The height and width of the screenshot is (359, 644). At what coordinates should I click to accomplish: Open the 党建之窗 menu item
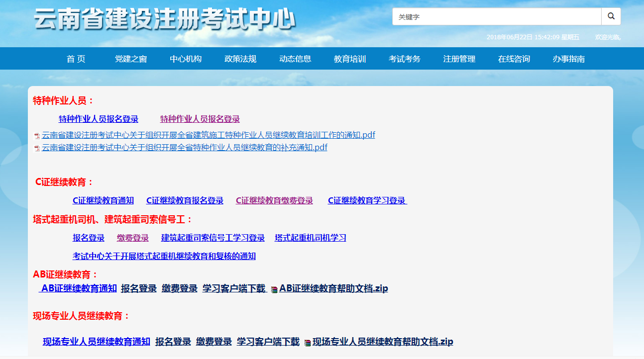[x=131, y=59]
